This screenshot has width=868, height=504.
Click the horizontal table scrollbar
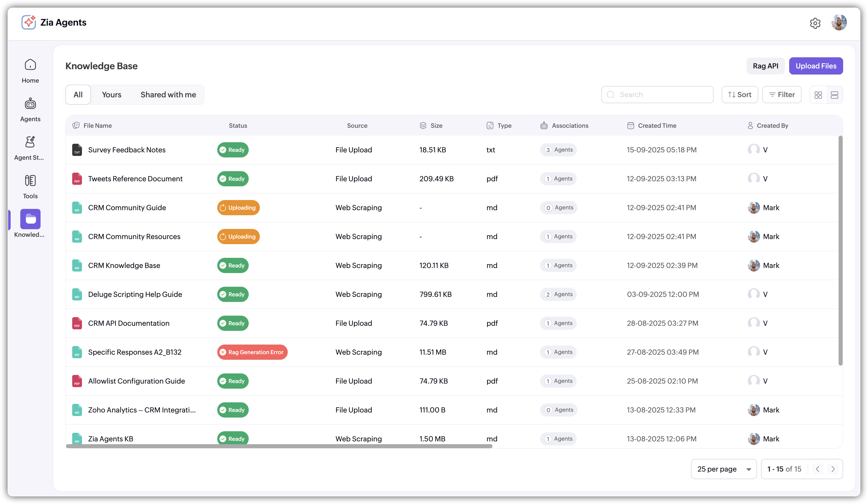pos(279,446)
